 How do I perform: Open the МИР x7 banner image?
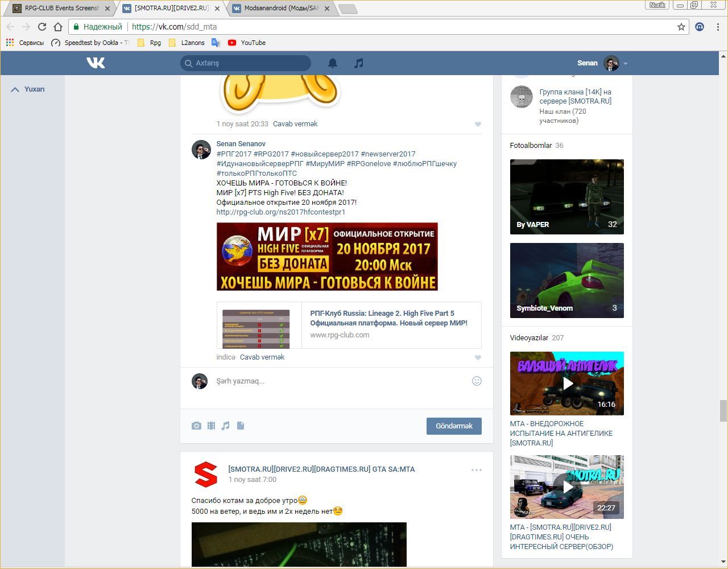(x=327, y=257)
